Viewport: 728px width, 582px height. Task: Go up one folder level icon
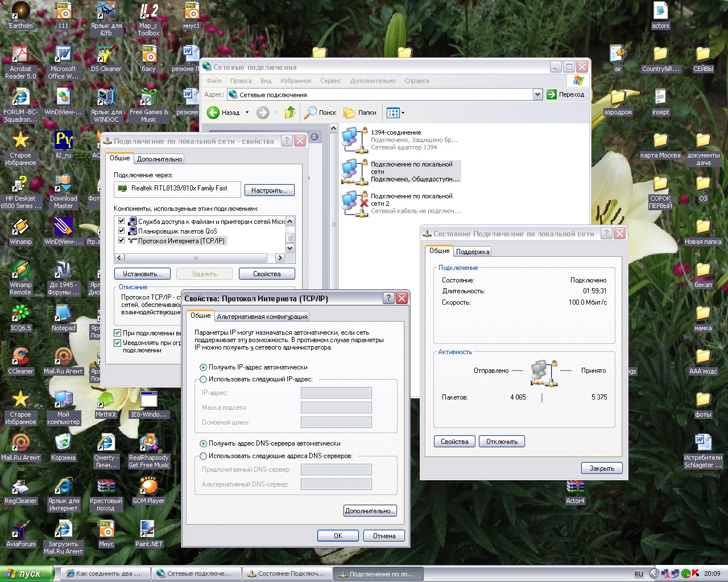click(290, 113)
